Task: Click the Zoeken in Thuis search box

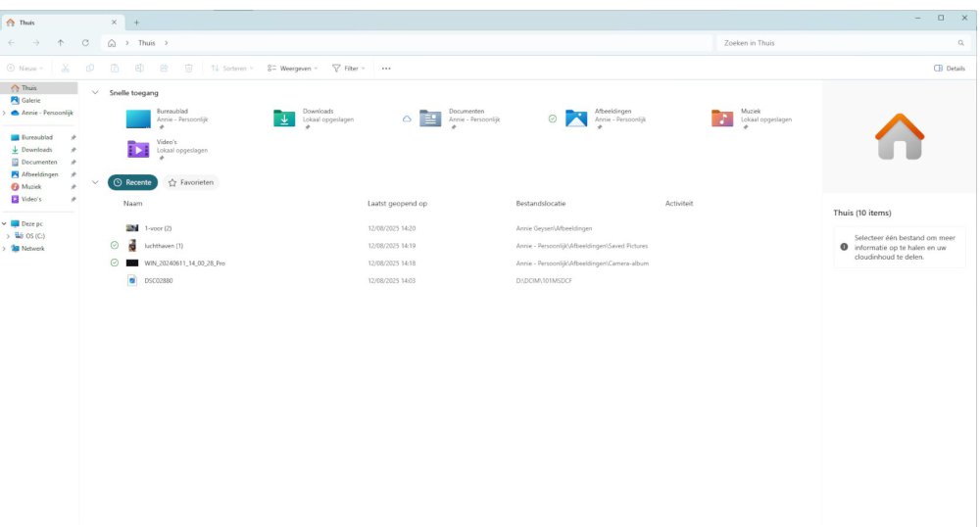Action: pyautogui.click(x=838, y=43)
